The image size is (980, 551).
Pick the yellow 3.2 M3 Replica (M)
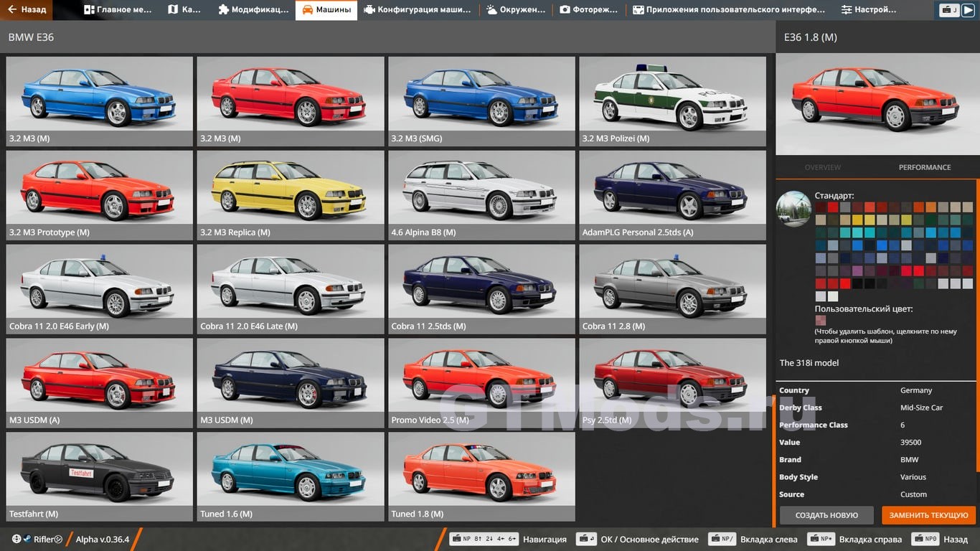(x=291, y=195)
